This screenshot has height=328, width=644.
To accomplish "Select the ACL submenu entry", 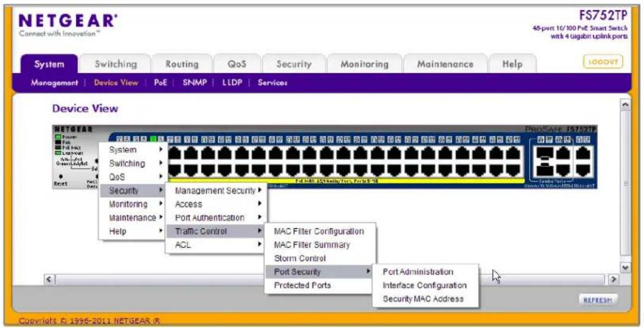I will point(215,245).
